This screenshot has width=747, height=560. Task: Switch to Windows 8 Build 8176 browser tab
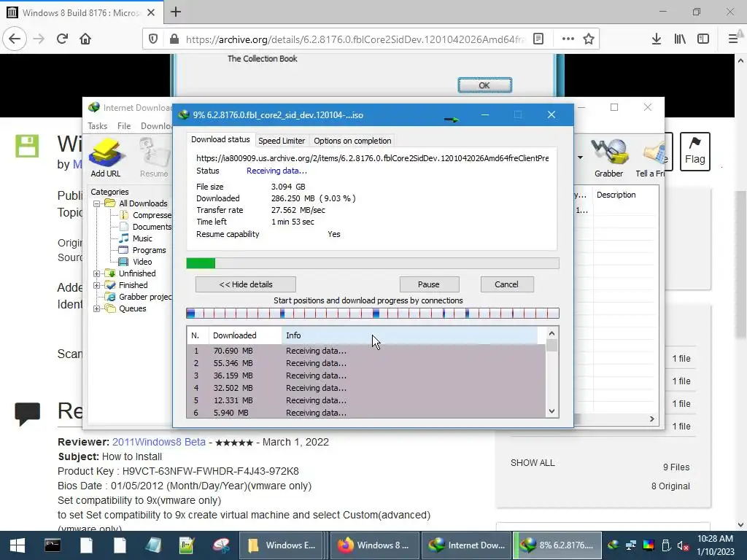(x=81, y=12)
